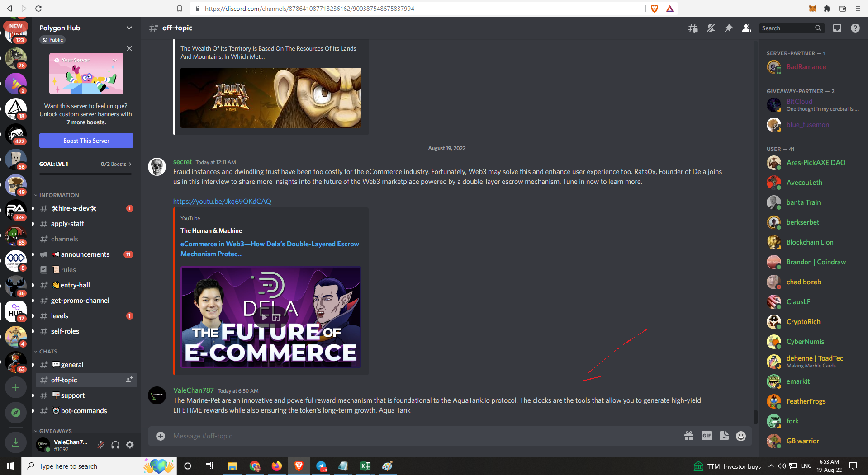Open the entry-hall channel

[x=86, y=285]
